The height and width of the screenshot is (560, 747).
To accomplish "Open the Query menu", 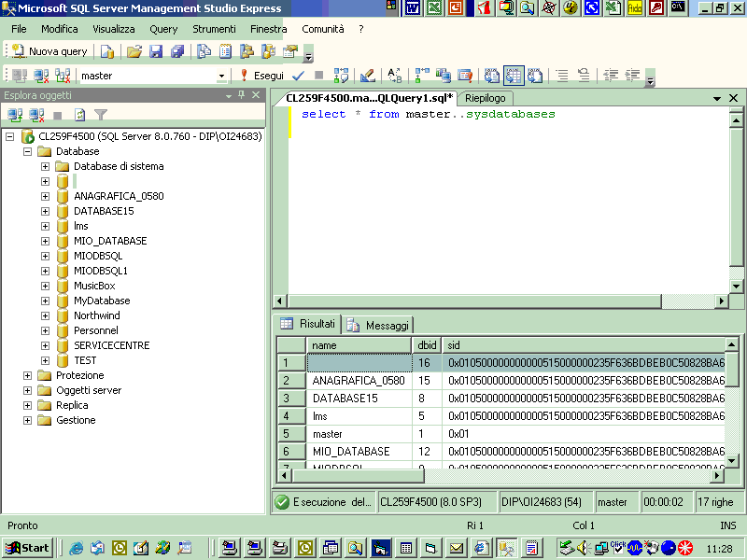I will coord(163,29).
